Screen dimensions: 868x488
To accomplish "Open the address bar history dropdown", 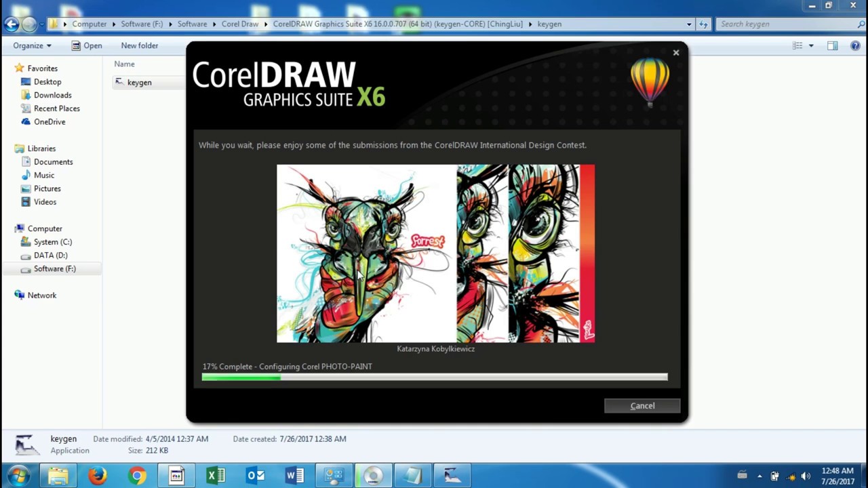I will tap(689, 24).
